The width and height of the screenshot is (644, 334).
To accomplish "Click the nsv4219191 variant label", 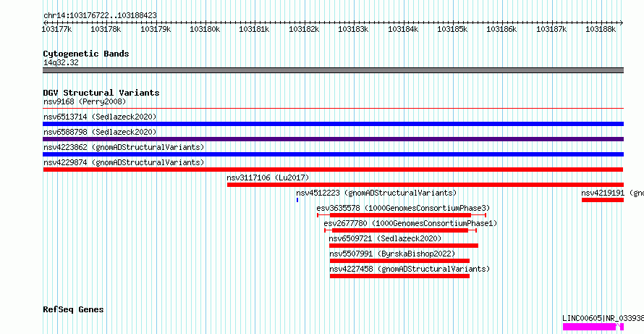I will click(x=612, y=193).
